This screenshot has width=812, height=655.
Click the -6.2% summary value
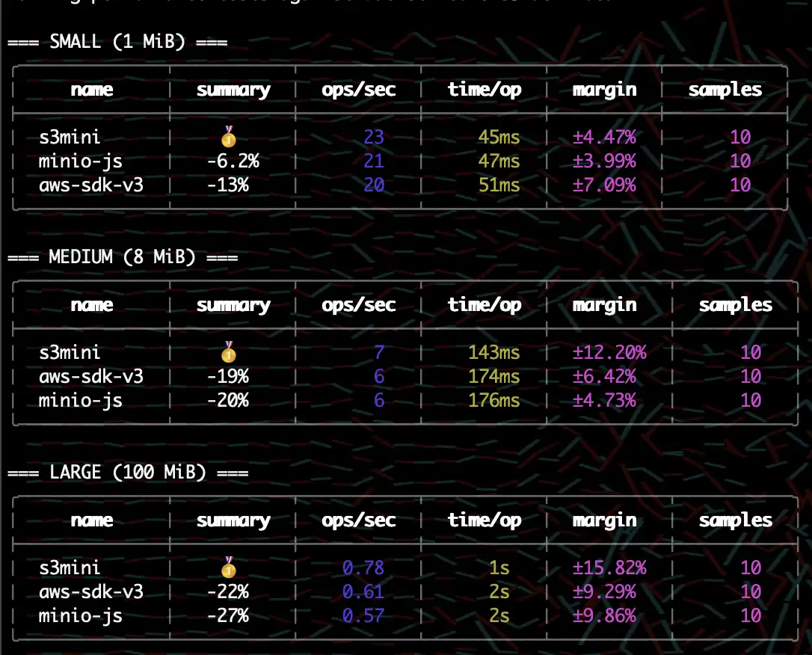(x=233, y=161)
